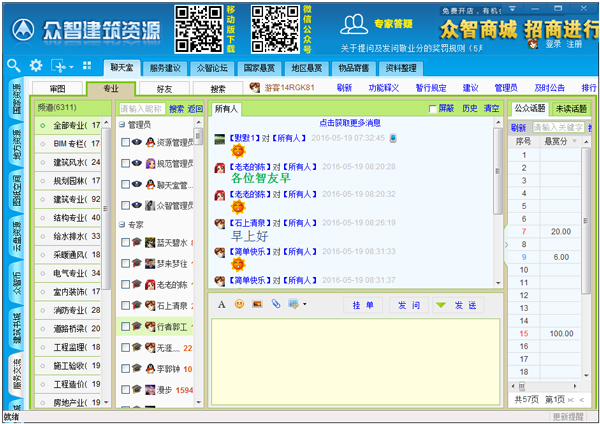The width and height of the screenshot is (600, 424).
Task: Click avatar of 石上清泉 message
Action: click(x=220, y=223)
